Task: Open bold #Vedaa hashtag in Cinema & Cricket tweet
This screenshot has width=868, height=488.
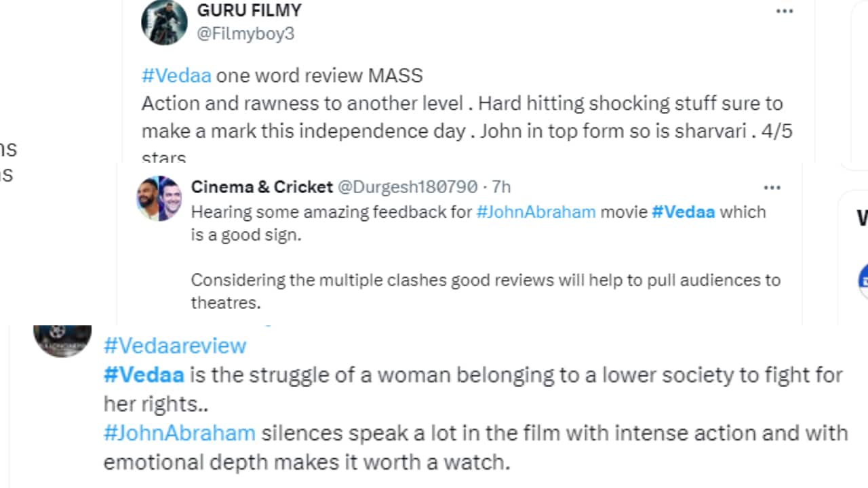Action: [683, 212]
